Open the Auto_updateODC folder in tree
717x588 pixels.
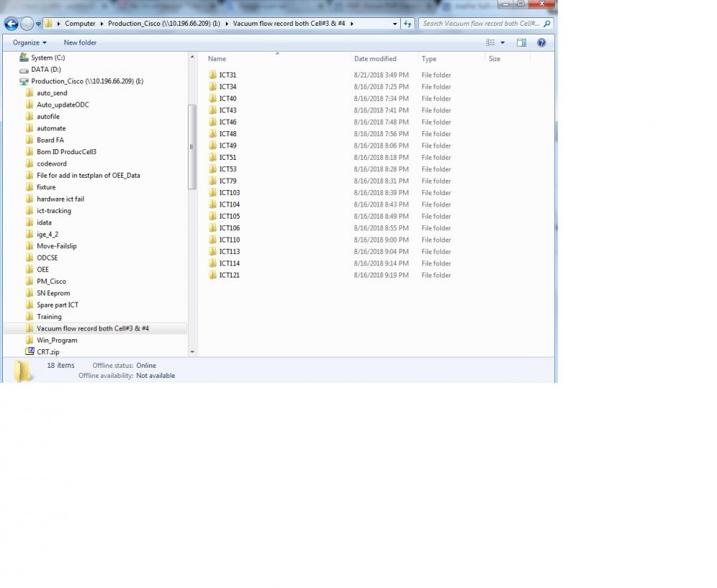(57, 105)
